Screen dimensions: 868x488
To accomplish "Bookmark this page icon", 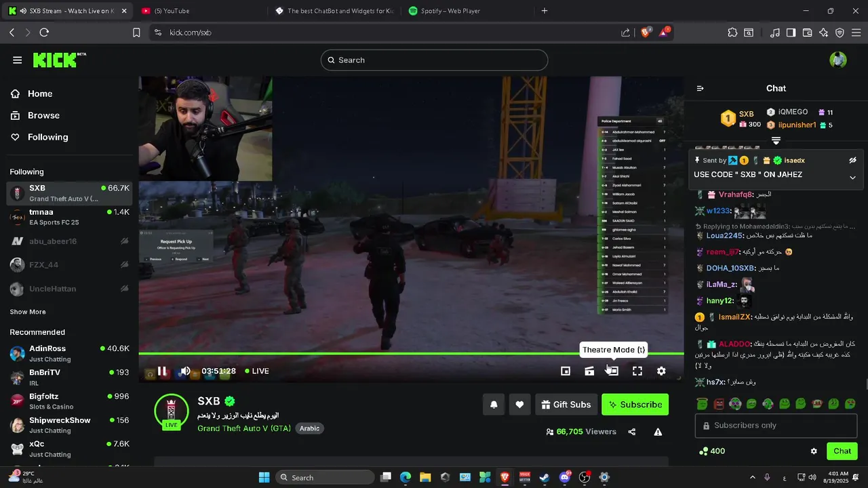I will (x=136, y=33).
